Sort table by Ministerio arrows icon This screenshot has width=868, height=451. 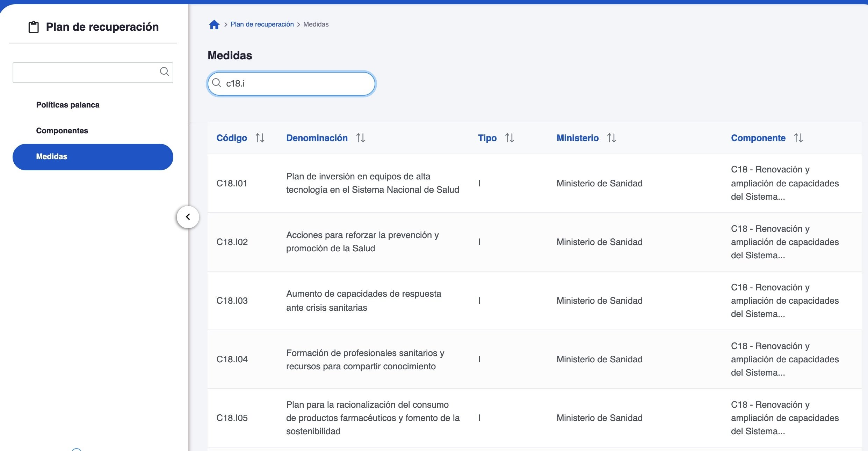click(611, 138)
